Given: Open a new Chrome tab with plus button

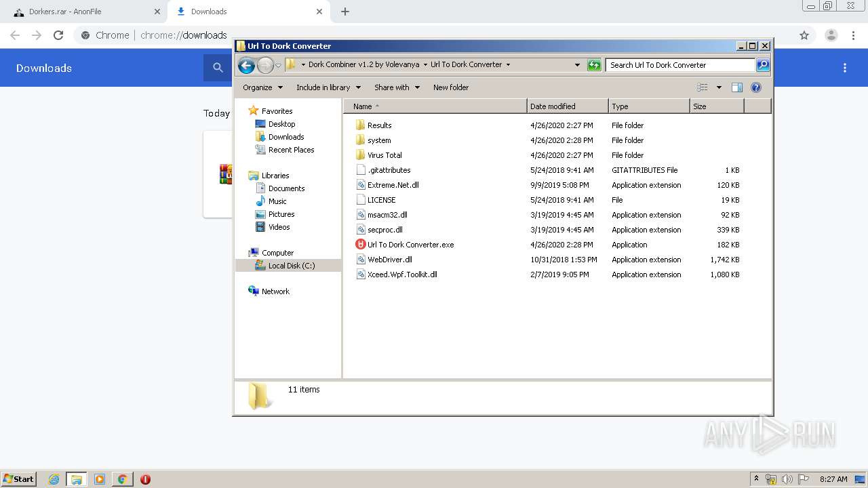Looking at the screenshot, I should tap(345, 12).
